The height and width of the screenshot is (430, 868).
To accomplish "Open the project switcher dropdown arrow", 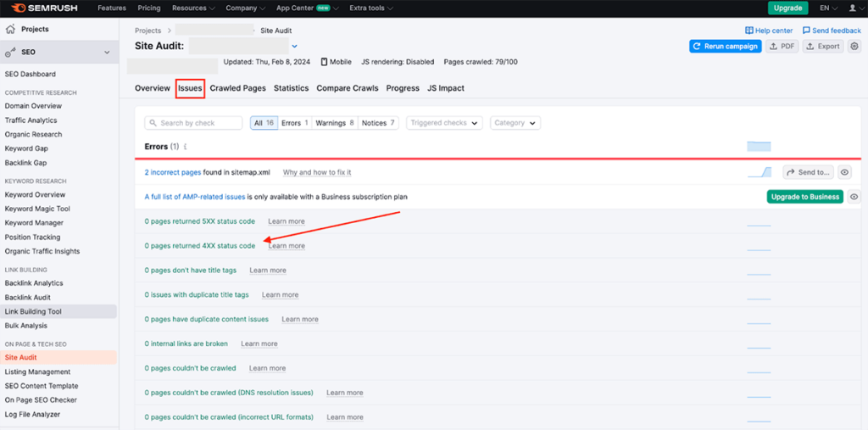I will point(294,46).
